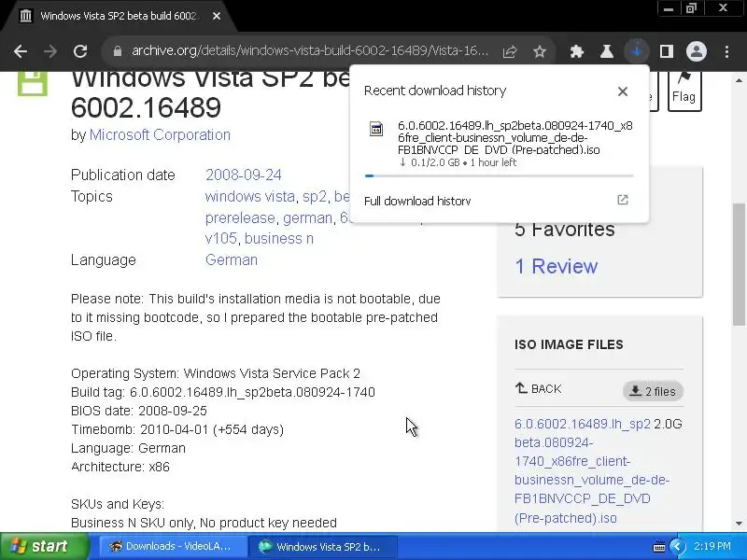
Task: Open the 'v105' topic link
Action: (220, 238)
